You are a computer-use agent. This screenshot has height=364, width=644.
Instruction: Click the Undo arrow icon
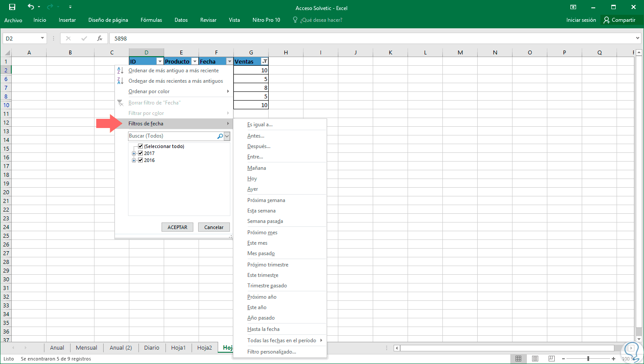(x=30, y=7)
